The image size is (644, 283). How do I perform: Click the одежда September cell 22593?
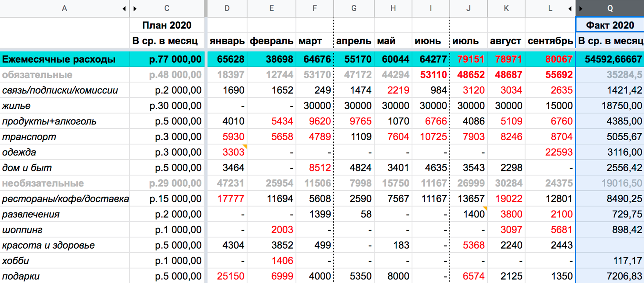[550, 152]
